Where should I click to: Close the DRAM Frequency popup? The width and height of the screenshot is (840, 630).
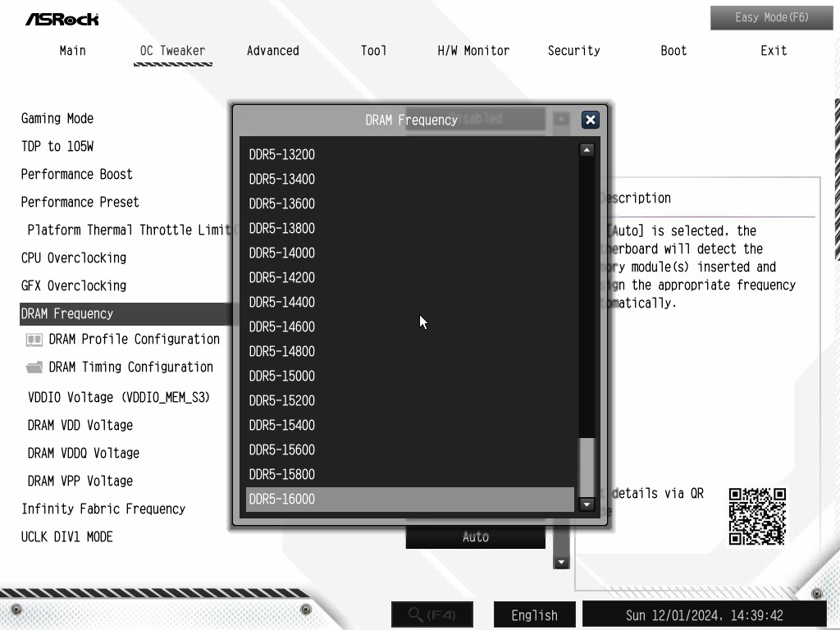tap(591, 120)
